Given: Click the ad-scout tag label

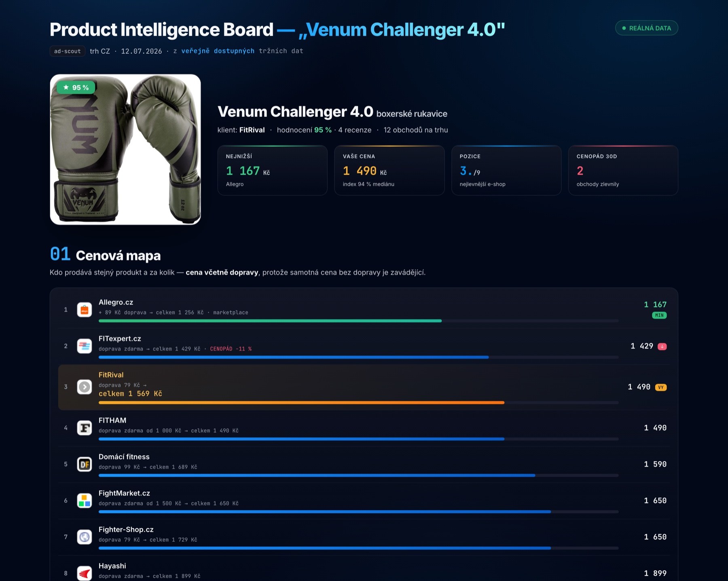Looking at the screenshot, I should [68, 51].
